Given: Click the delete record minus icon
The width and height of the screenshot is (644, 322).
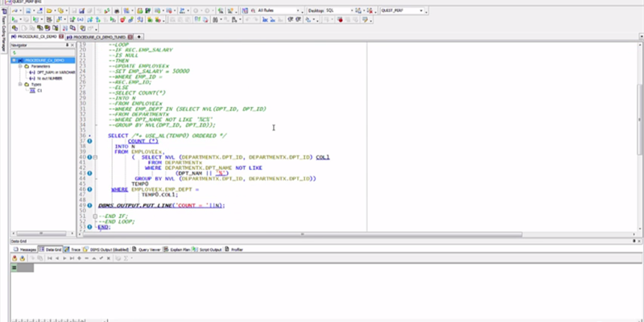Looking at the screenshot, I should point(86,258).
